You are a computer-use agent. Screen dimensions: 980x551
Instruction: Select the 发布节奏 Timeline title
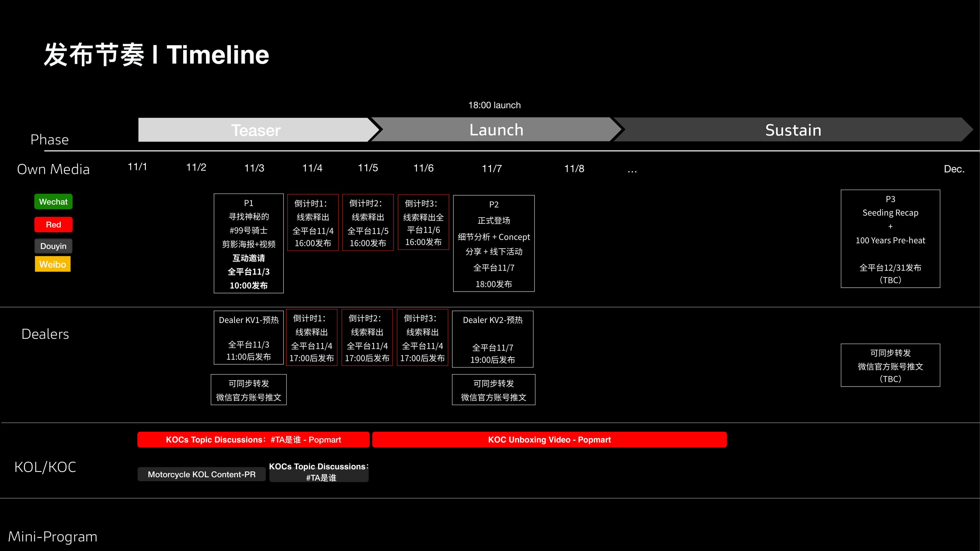pyautogui.click(x=156, y=55)
